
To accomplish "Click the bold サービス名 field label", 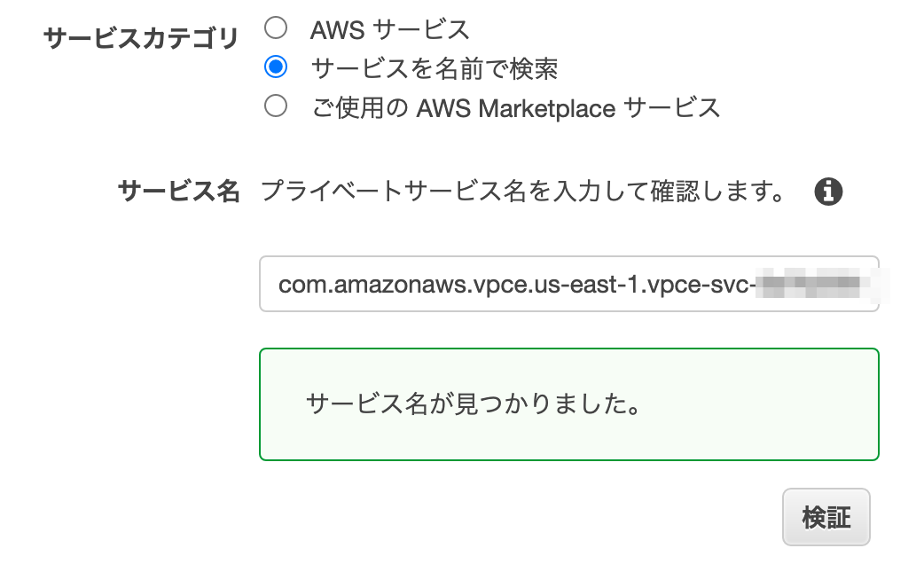I will pos(179,191).
